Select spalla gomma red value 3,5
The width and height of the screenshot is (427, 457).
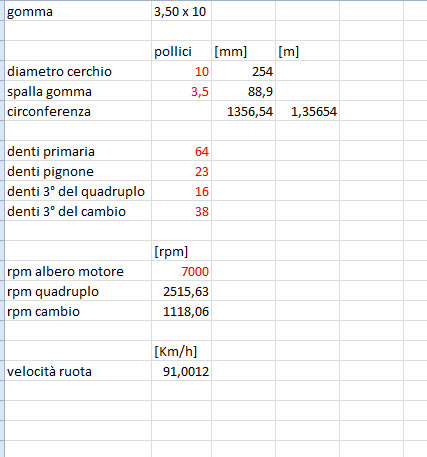tap(181, 91)
